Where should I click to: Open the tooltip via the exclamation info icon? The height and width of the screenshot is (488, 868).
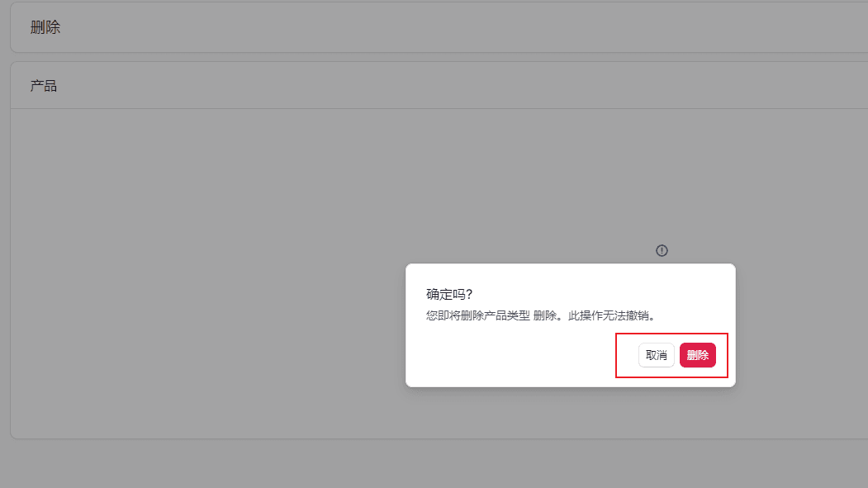pos(661,250)
